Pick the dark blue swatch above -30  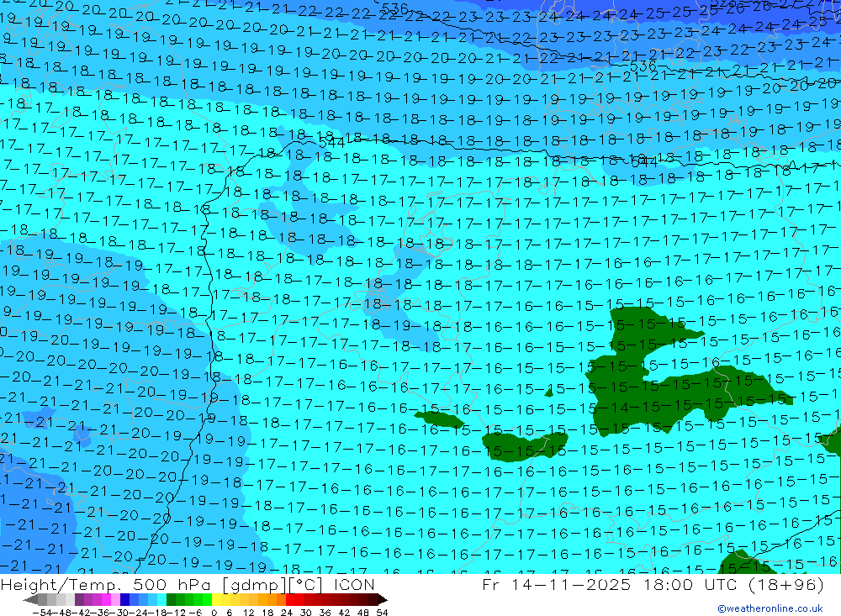[124, 600]
